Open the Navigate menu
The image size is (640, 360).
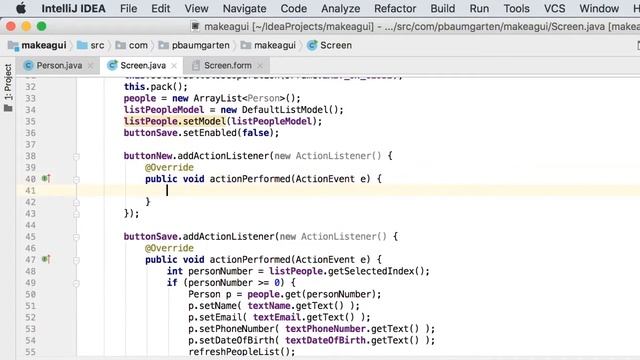[x=244, y=8]
